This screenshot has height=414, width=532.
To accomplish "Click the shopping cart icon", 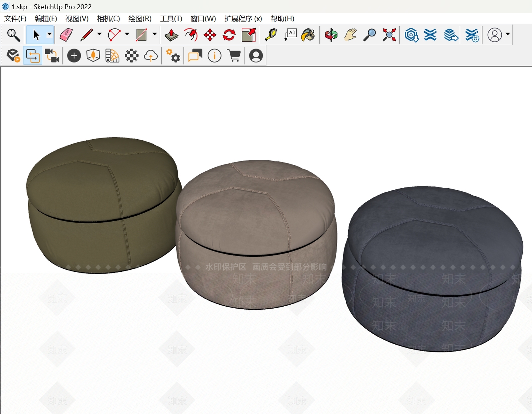I will coord(234,55).
